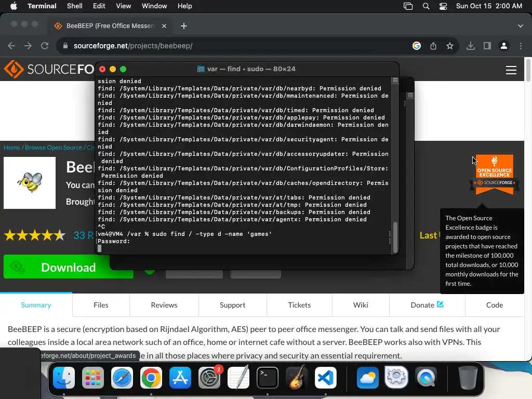Launch Google Chrome from the dock

pyautogui.click(x=151, y=378)
